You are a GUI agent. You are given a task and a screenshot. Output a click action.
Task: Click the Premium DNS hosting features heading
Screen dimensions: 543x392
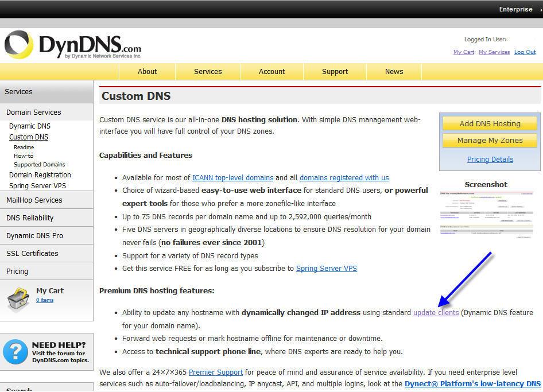157,290
